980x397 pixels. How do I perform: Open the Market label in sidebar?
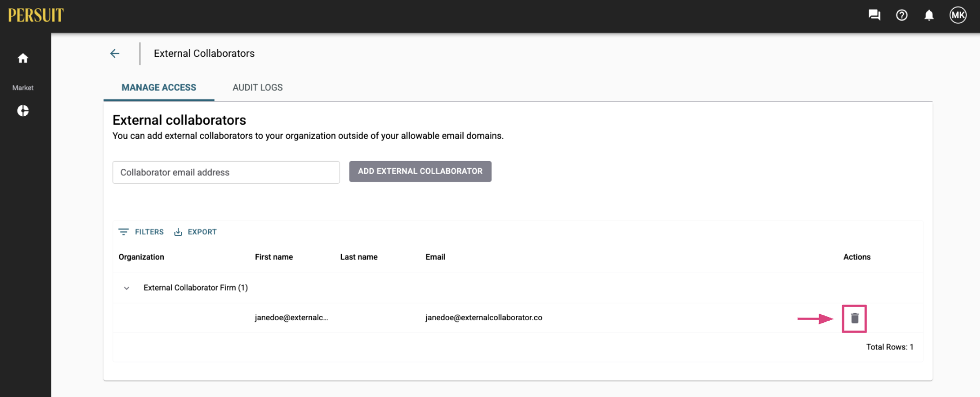point(23,88)
